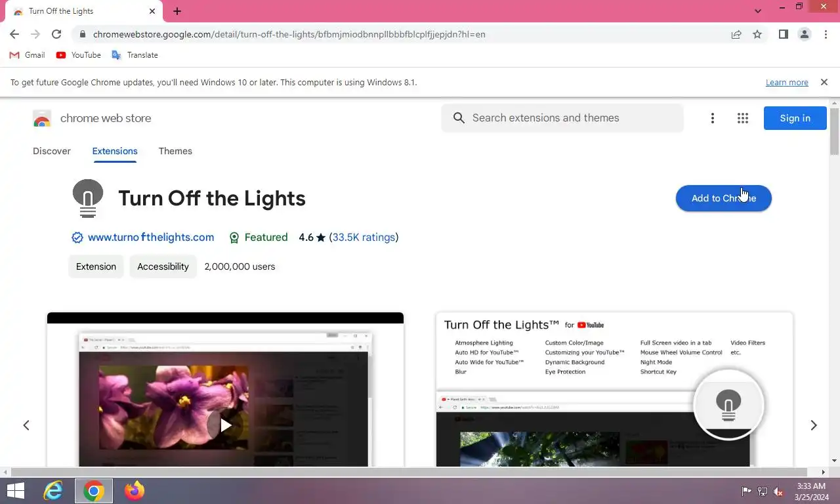Open the tab search dropdown arrow

pos(758,11)
